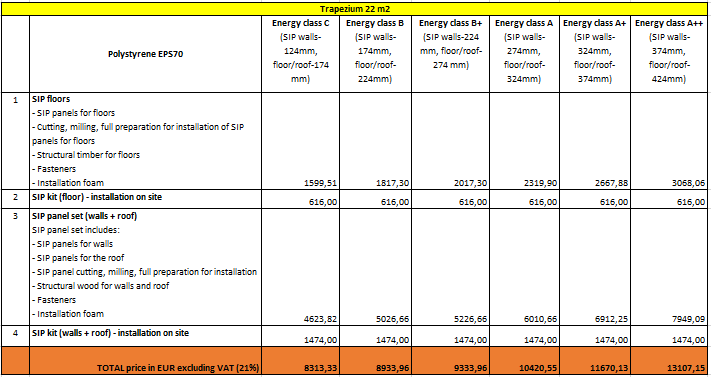Select the Energy class B column header

pyautogui.click(x=375, y=54)
